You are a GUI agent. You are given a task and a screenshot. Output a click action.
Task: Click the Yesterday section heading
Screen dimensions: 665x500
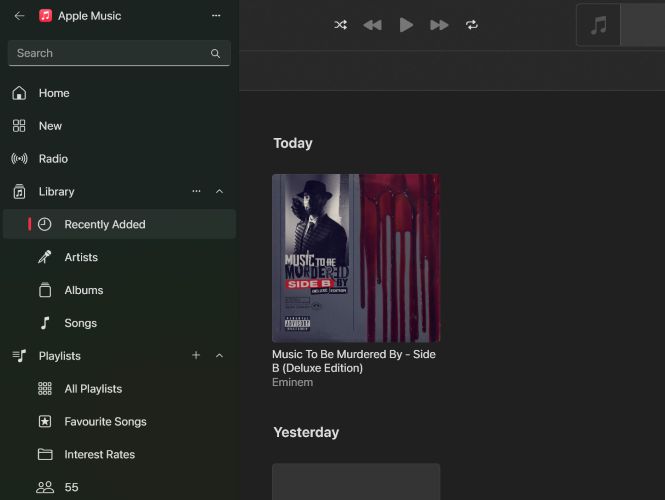tap(306, 433)
